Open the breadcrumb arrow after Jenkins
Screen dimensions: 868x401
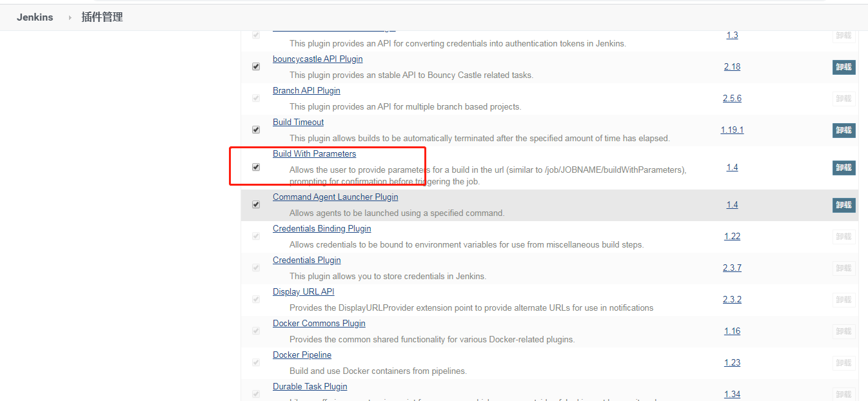coord(70,18)
